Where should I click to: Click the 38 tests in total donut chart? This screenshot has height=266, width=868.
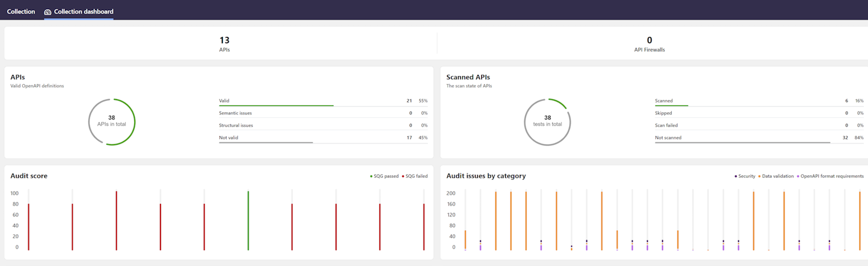point(547,122)
